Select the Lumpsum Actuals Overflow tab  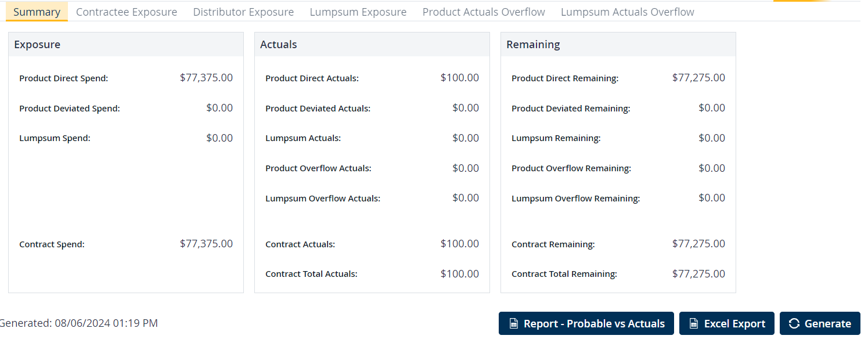628,12
